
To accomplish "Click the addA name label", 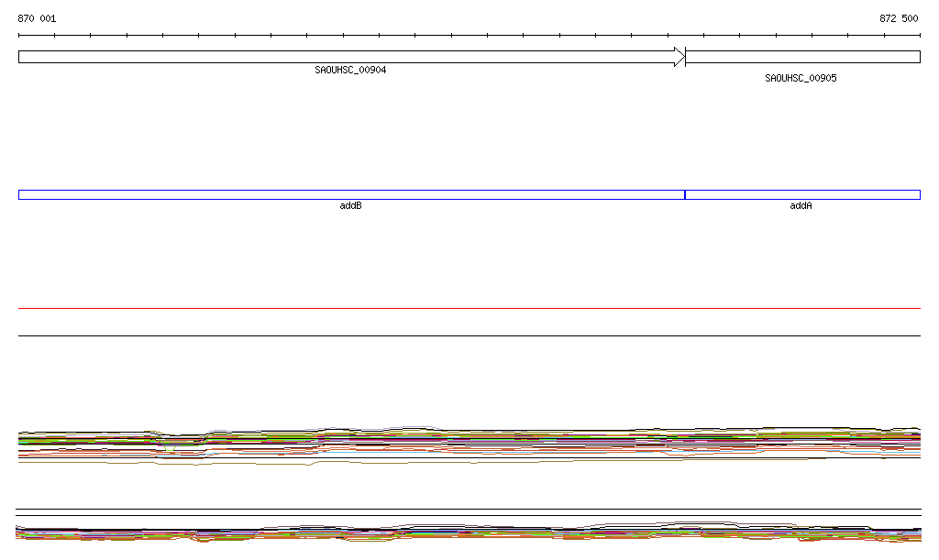I will coord(801,206).
